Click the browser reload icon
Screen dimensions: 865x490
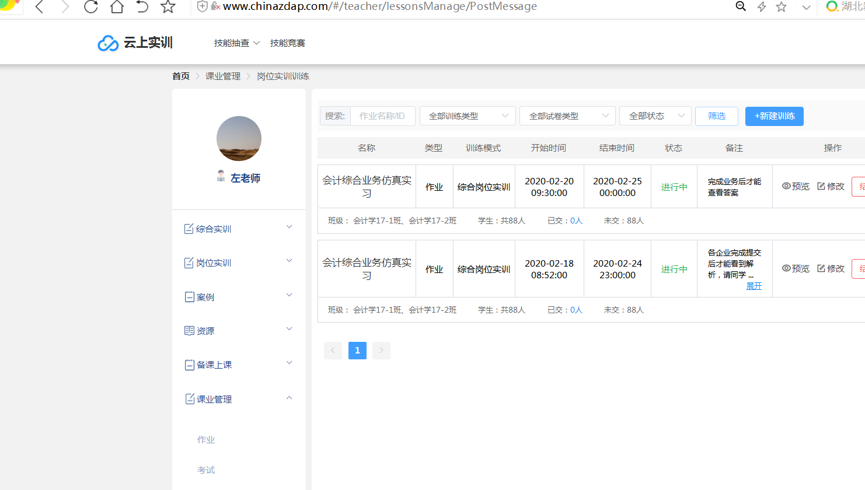(91, 7)
